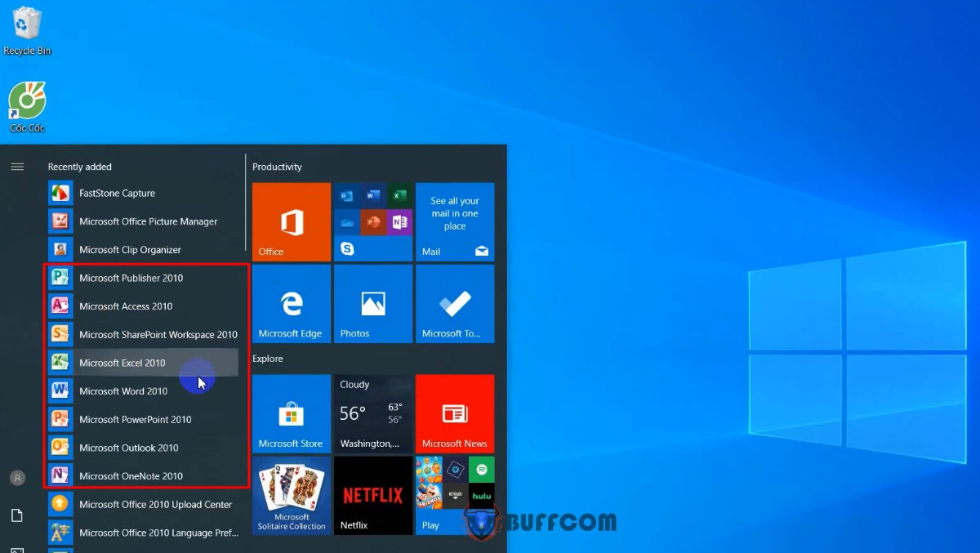
Task: Select the Microsoft PowerPoint 2010 label
Action: point(136,419)
